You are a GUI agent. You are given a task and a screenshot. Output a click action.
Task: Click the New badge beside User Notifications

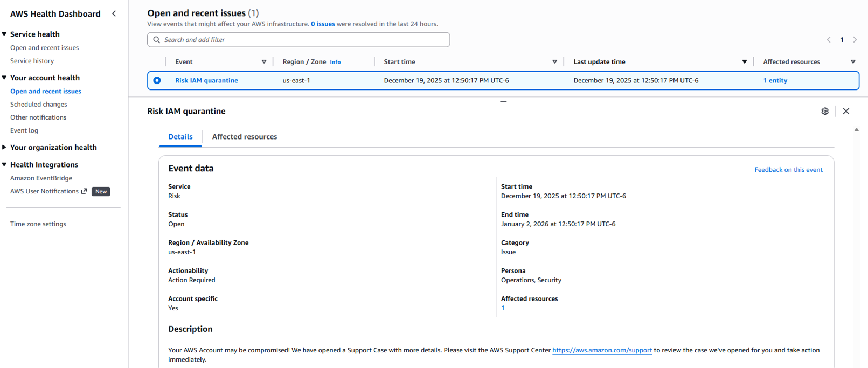(101, 192)
